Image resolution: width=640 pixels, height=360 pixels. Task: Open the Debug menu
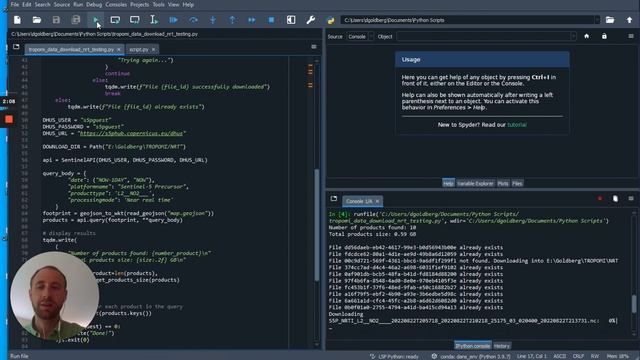coord(94,4)
